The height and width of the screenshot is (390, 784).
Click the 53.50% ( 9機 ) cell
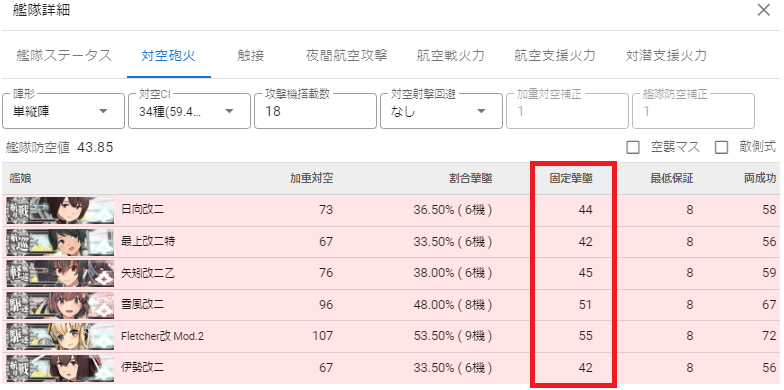pyautogui.click(x=453, y=336)
